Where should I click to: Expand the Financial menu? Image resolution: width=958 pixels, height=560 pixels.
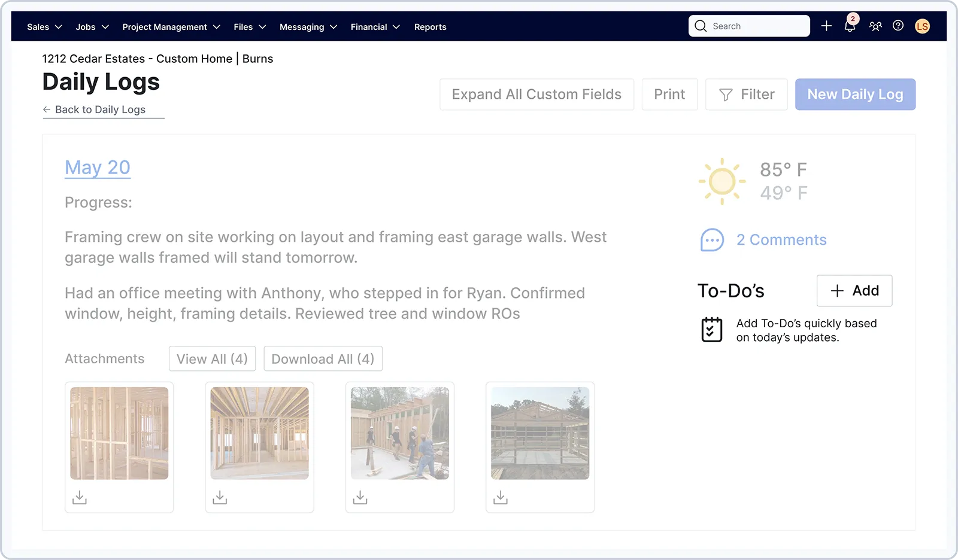[375, 27]
